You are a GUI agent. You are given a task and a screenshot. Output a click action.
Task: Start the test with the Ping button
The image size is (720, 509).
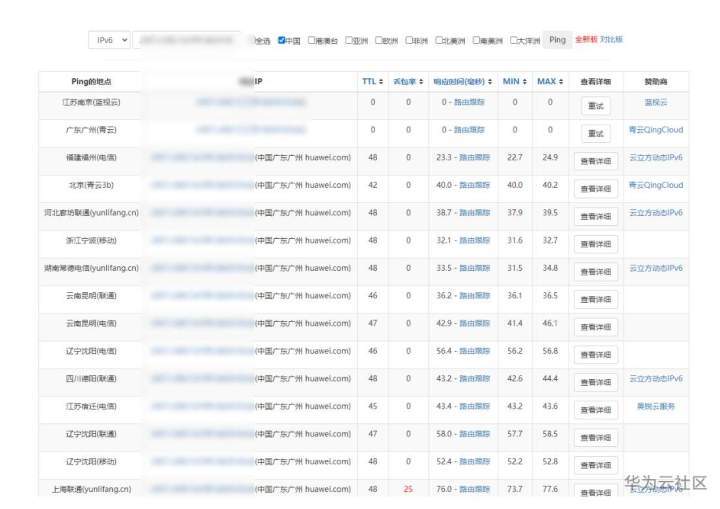pos(557,40)
